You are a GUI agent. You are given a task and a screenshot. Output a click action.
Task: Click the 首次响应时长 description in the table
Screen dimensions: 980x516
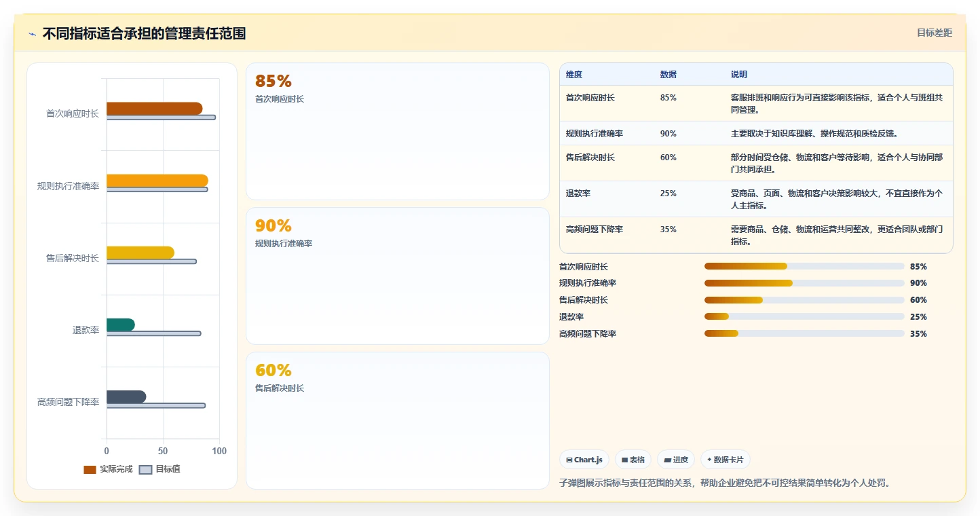click(x=837, y=103)
